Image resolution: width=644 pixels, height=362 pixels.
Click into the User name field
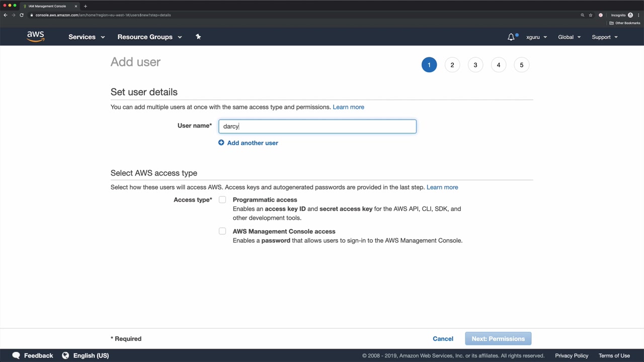coord(317,126)
